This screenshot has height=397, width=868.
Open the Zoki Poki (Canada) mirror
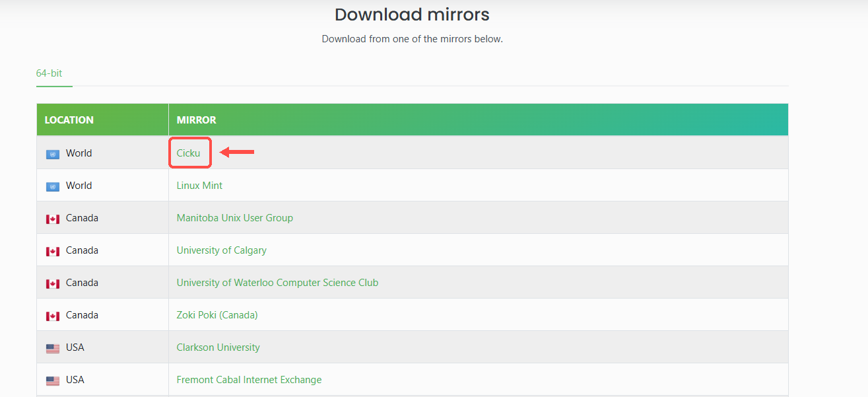click(217, 315)
